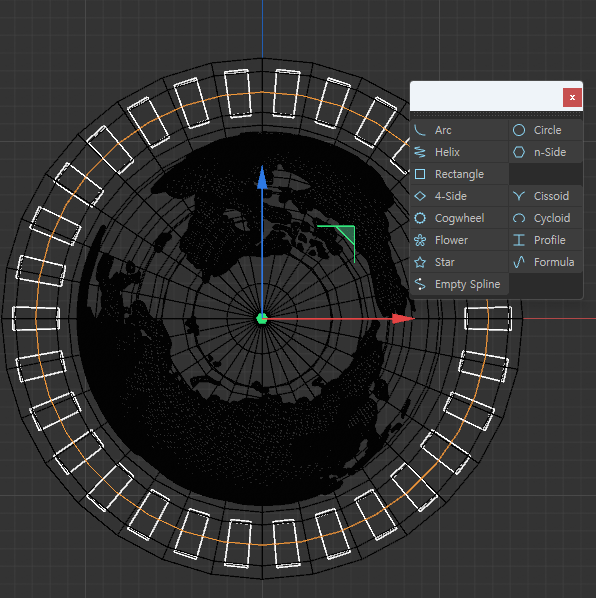Pick the Cogwheel spline icon

click(x=420, y=218)
